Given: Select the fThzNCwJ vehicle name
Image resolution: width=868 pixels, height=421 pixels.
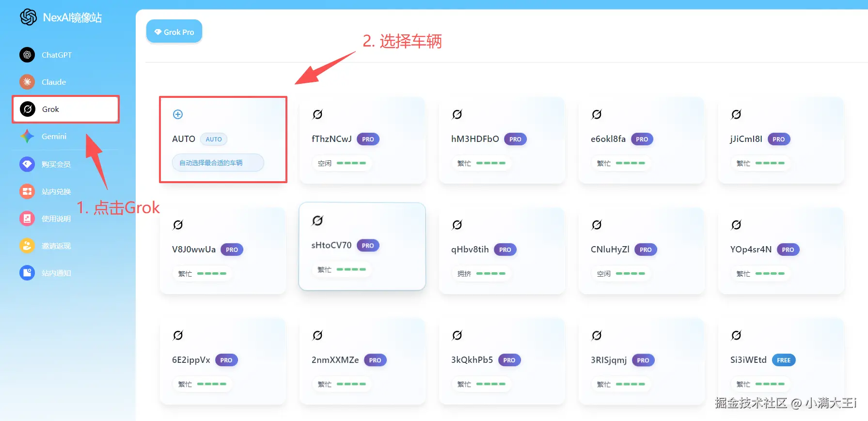Looking at the screenshot, I should point(331,139).
